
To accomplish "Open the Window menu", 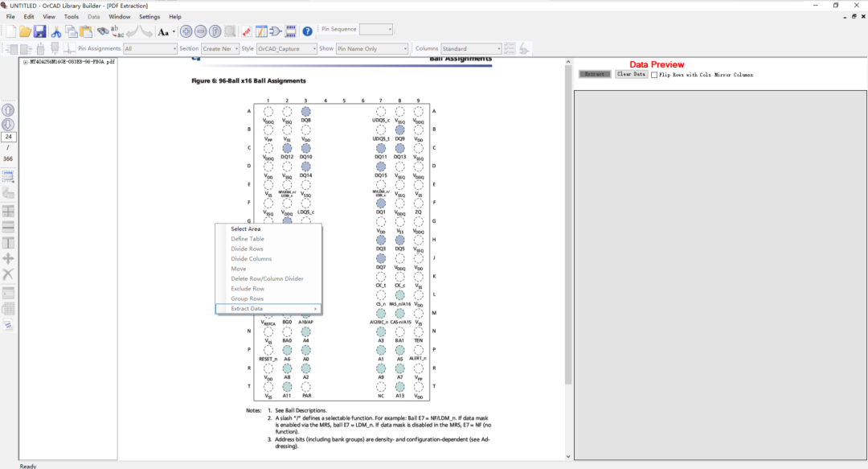I will (120, 17).
